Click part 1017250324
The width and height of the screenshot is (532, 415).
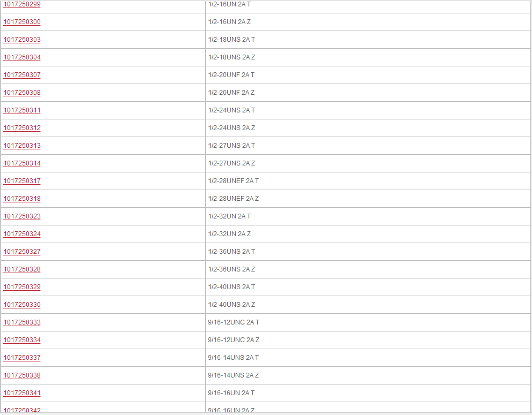coord(22,234)
